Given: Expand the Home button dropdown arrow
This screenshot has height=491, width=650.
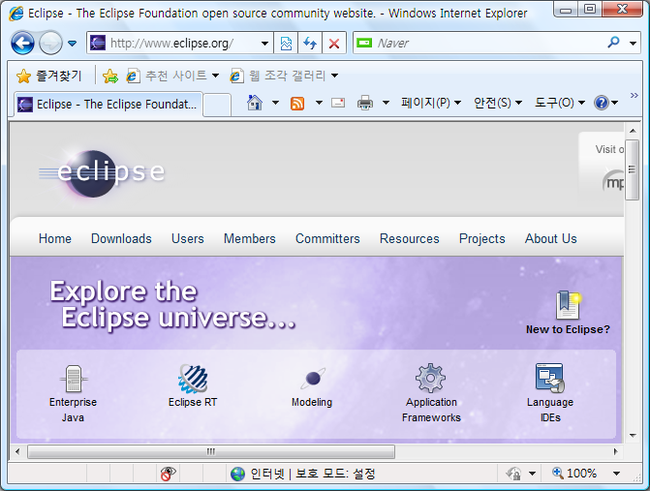Looking at the screenshot, I should pos(275,102).
